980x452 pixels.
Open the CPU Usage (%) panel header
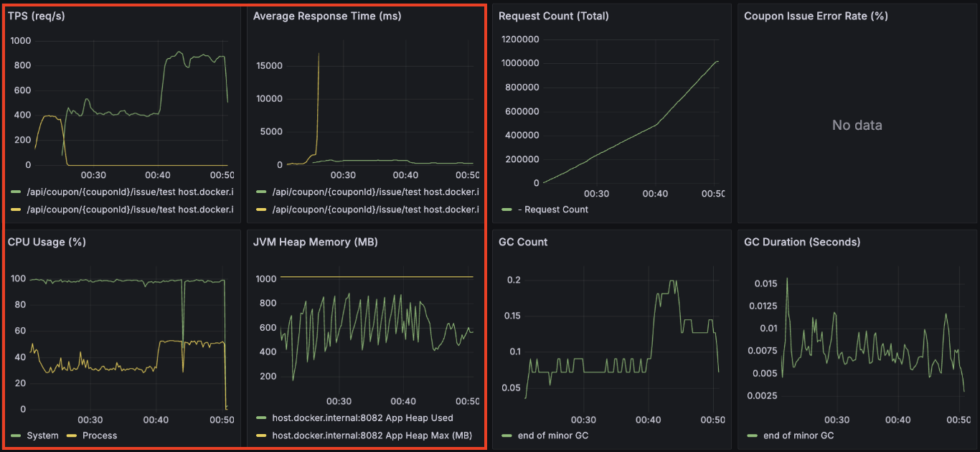point(47,242)
